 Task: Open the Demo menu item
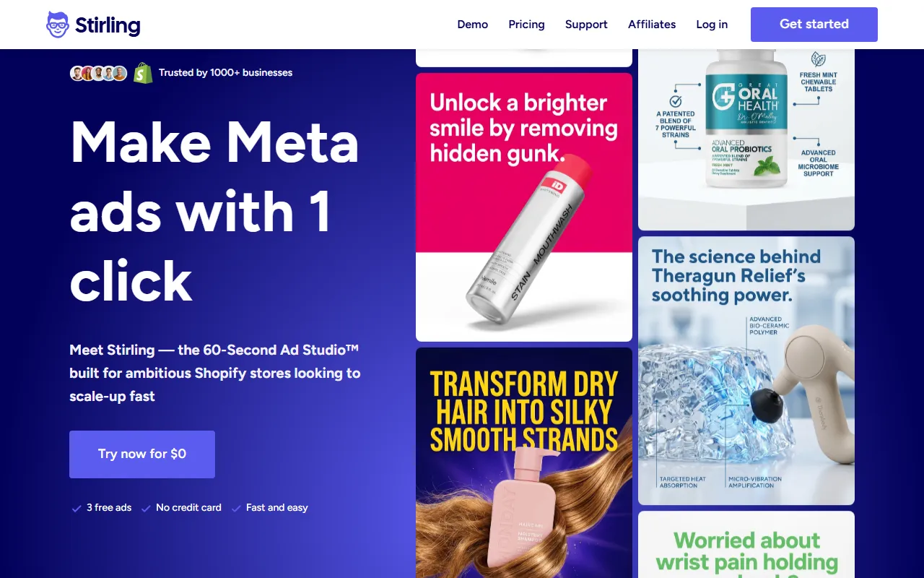pyautogui.click(x=473, y=25)
